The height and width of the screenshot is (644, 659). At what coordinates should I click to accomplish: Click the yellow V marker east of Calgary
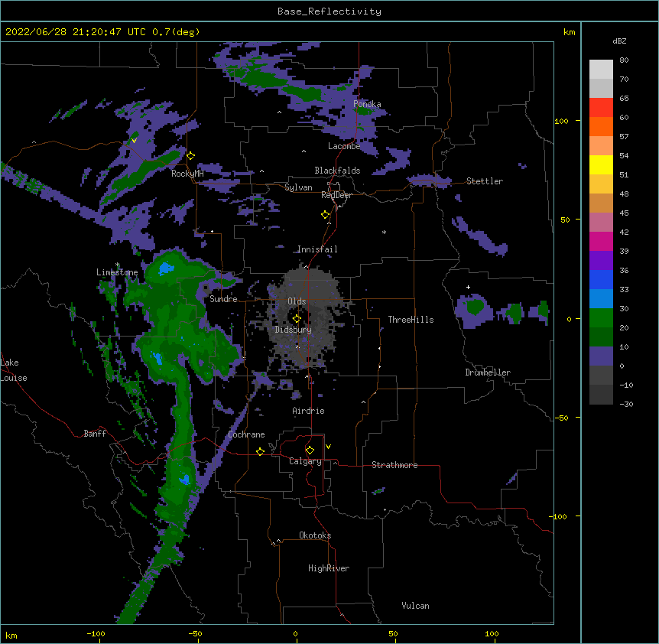pos(328,447)
